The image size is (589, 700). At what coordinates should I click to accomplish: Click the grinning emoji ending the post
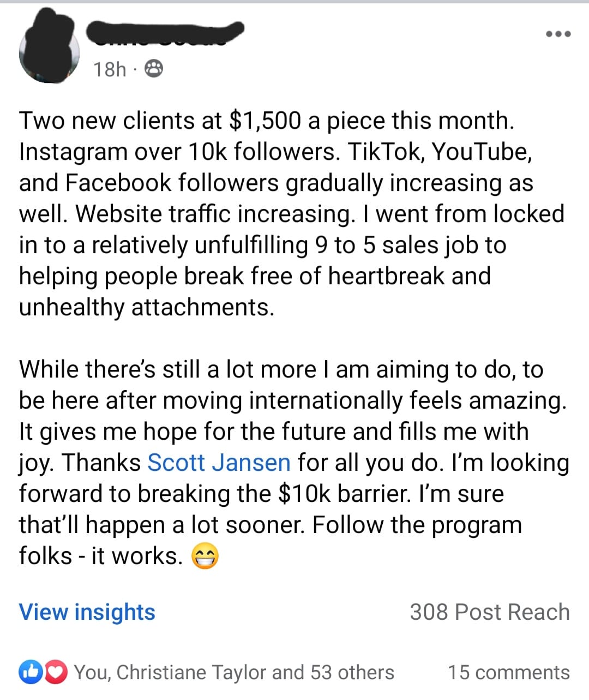coord(205,557)
